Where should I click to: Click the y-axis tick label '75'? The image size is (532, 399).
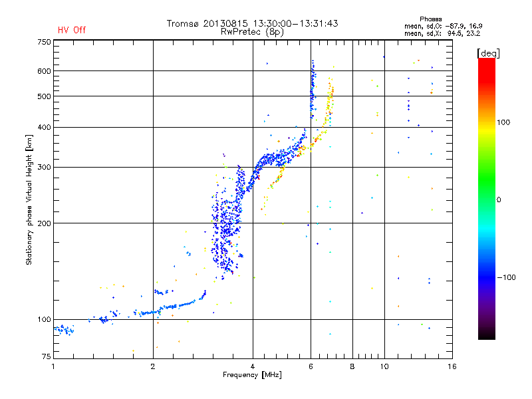47,356
